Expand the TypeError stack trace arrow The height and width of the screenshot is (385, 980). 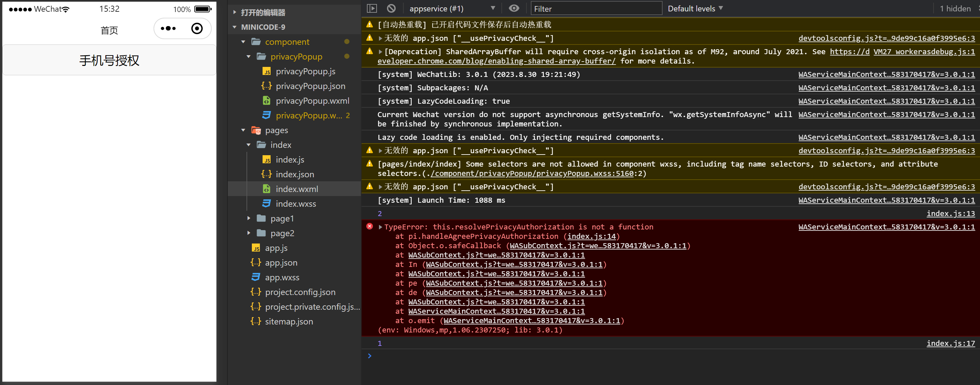point(380,227)
